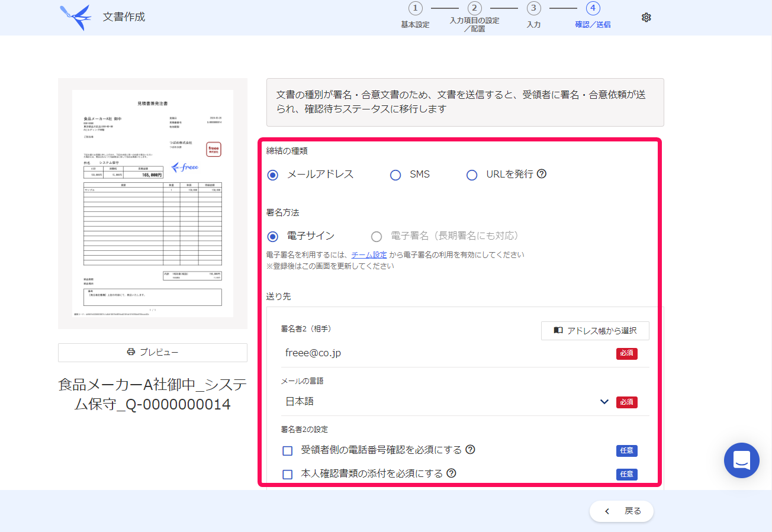This screenshot has width=772, height=532.
Task: Show help for 本人確認書類の添付
Action: point(451,473)
